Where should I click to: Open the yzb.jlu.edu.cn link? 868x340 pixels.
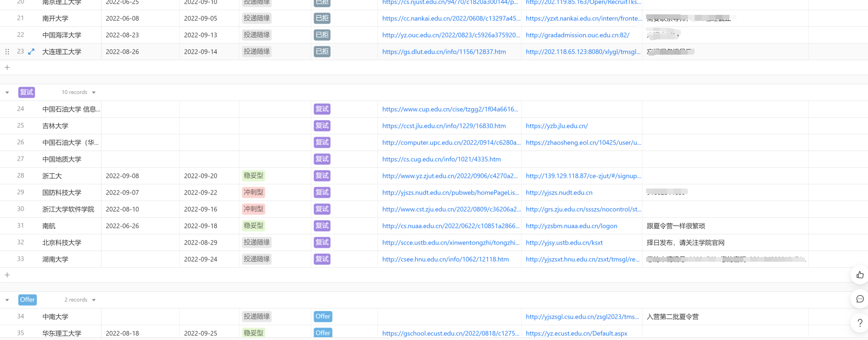(x=557, y=126)
